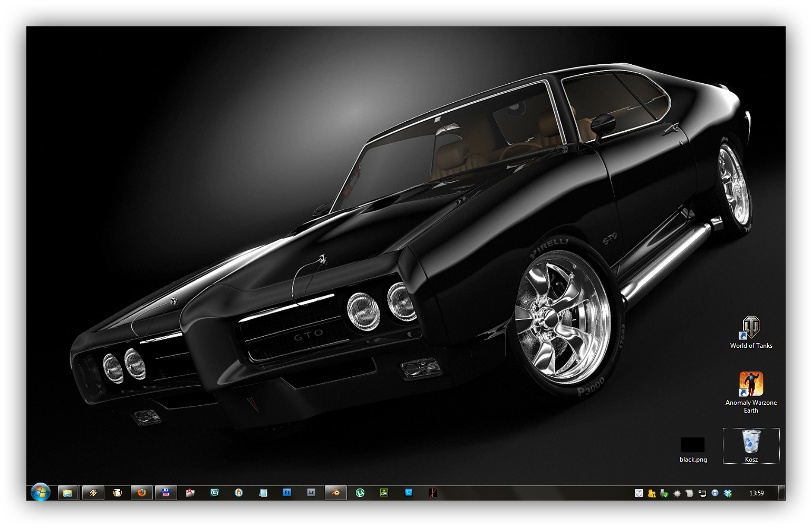Launch Adobe Photoshop from the taskbar

coord(287,493)
